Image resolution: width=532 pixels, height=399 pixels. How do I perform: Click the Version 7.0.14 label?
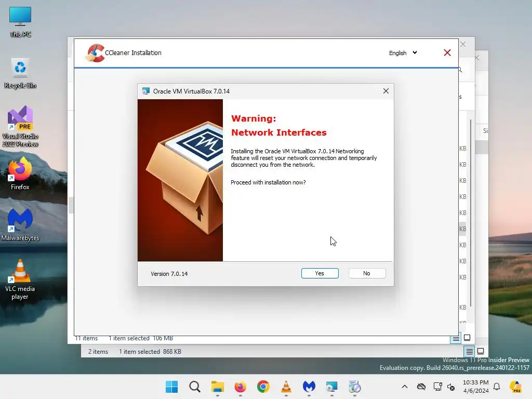pos(169,274)
